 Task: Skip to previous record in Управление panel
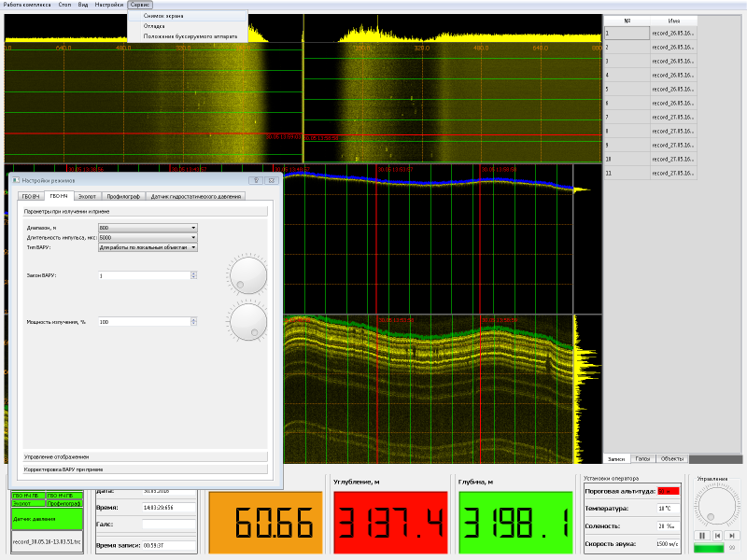click(717, 535)
